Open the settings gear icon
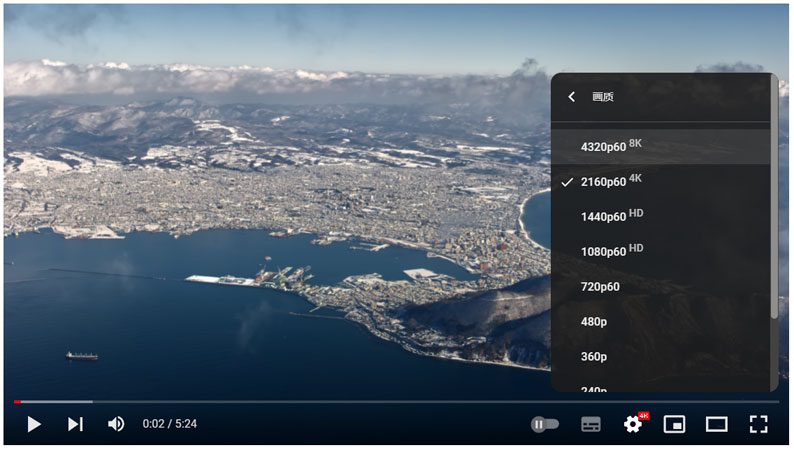Image resolution: width=794 pixels, height=450 pixels. click(633, 424)
